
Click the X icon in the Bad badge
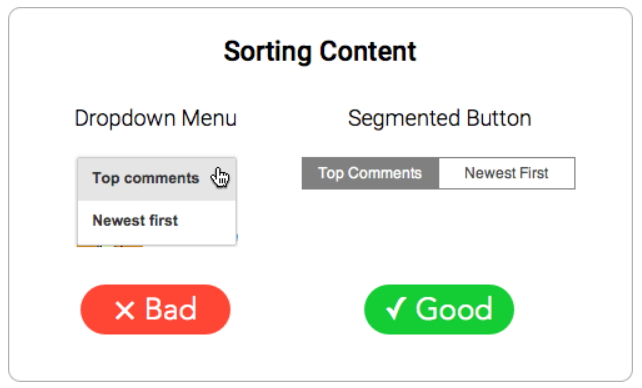pos(124,310)
